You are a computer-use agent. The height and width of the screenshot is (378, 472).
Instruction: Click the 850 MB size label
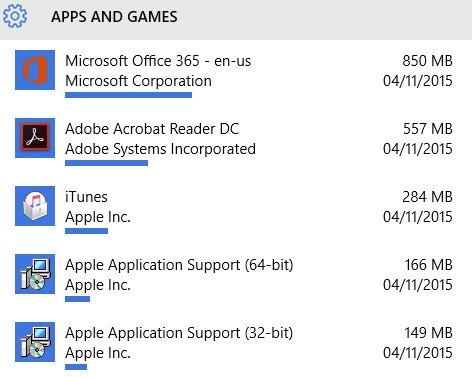(427, 61)
